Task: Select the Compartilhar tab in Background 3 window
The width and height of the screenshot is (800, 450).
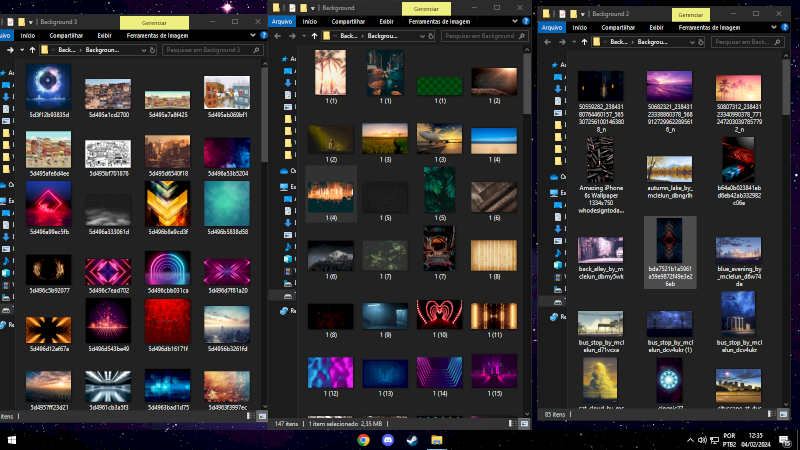Action: (x=66, y=35)
